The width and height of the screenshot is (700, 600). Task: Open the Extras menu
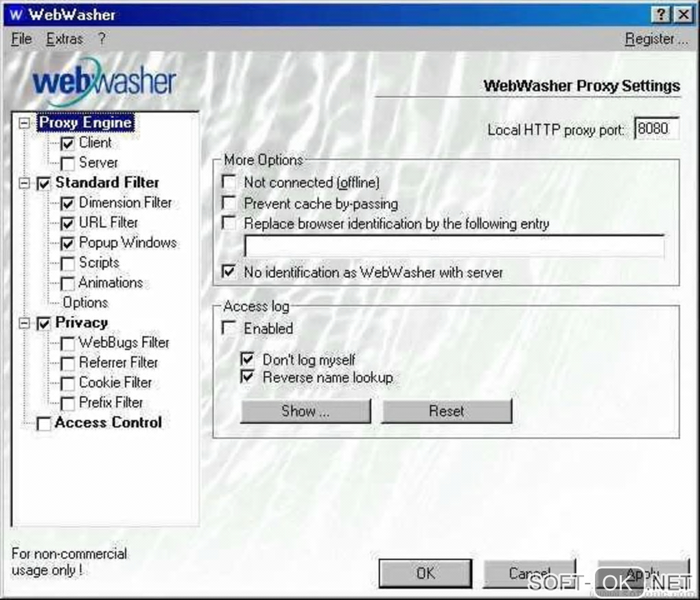(65, 39)
